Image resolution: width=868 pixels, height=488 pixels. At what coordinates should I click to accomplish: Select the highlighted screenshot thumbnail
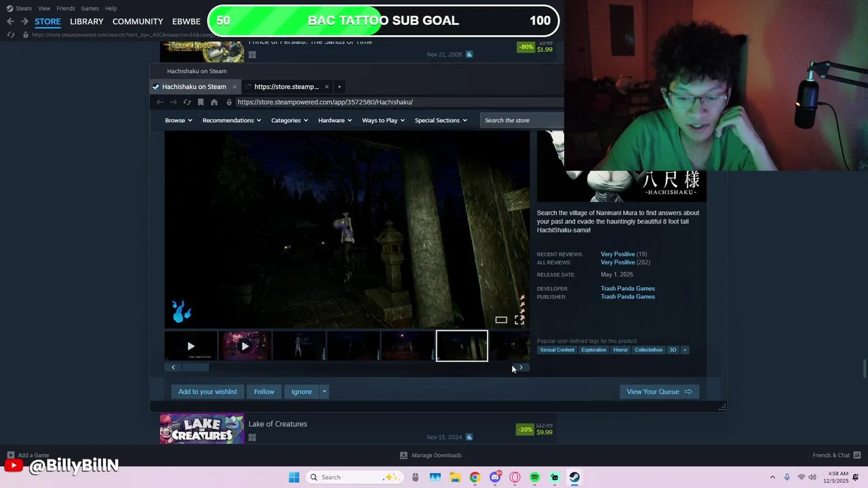coord(462,346)
